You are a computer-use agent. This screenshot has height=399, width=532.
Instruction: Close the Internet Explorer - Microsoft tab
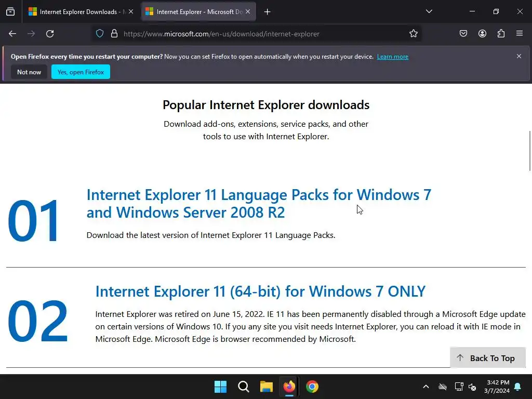click(248, 11)
